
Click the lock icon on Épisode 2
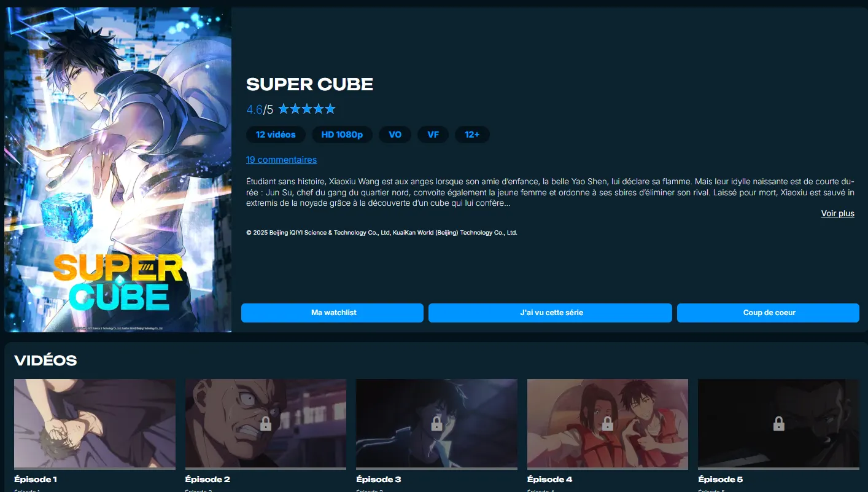(x=265, y=424)
